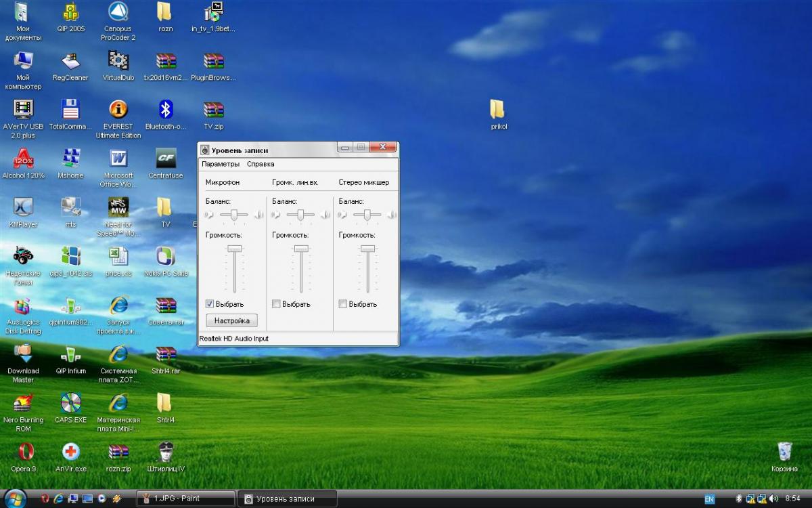Click the EN language indicator in tray
Screen dimensions: 812x508
coord(709,499)
